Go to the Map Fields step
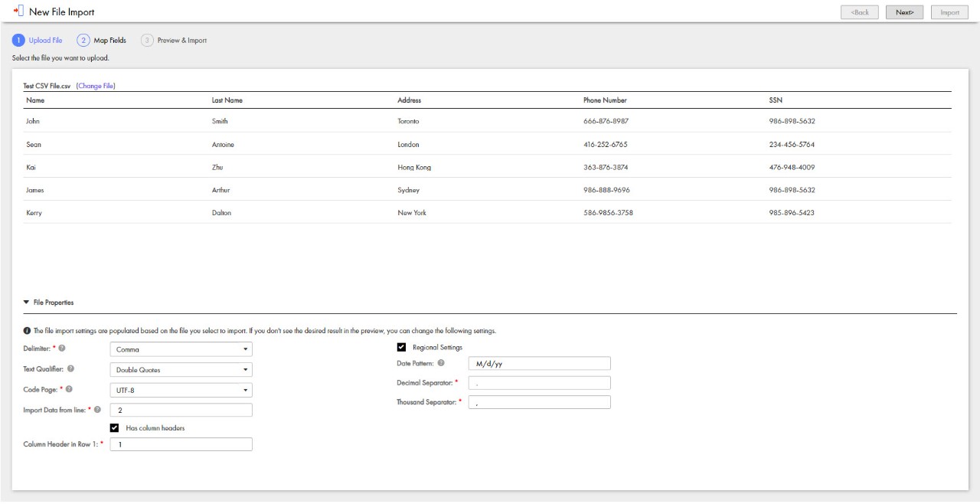980x504 pixels. [x=102, y=40]
